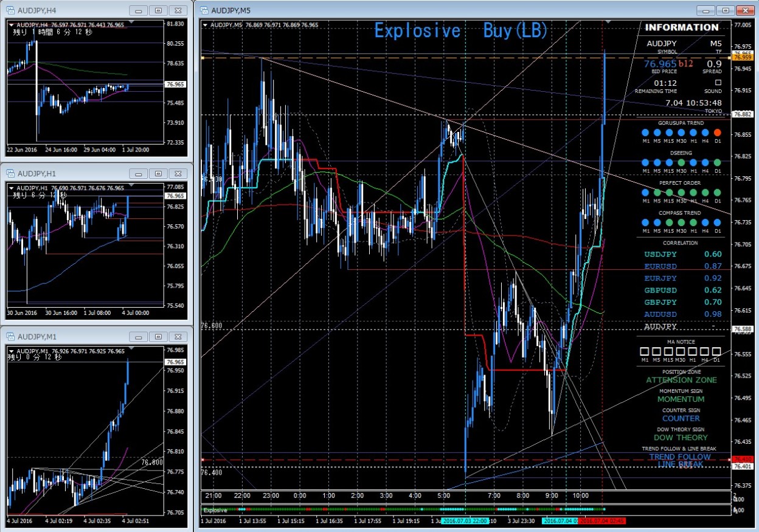This screenshot has width=759, height=532.
Task: Click the AUDJPY,H4 window title icon
Action: click(10, 10)
